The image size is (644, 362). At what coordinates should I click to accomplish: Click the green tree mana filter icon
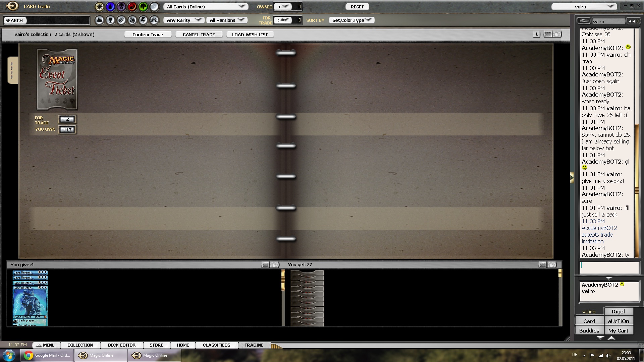click(143, 7)
